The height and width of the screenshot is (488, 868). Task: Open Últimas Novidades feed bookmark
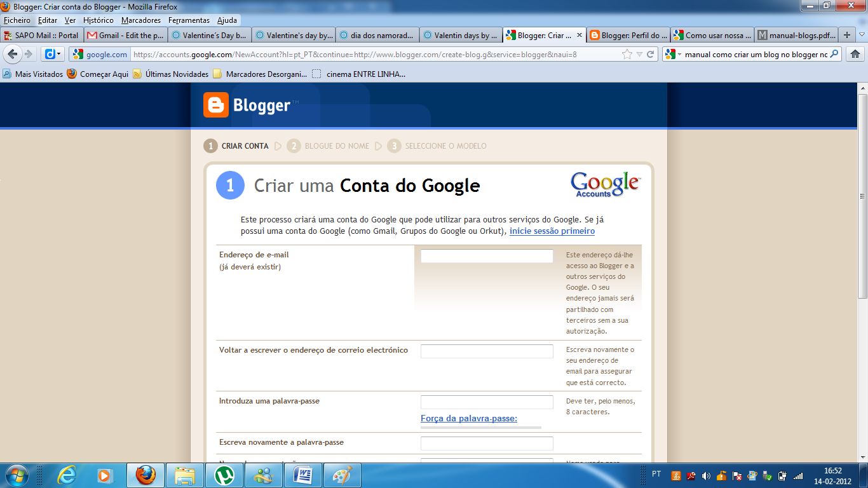pyautogui.click(x=171, y=74)
